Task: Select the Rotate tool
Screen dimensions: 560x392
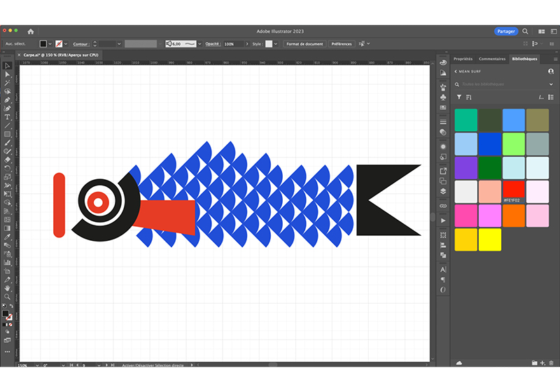Action: coord(7,169)
